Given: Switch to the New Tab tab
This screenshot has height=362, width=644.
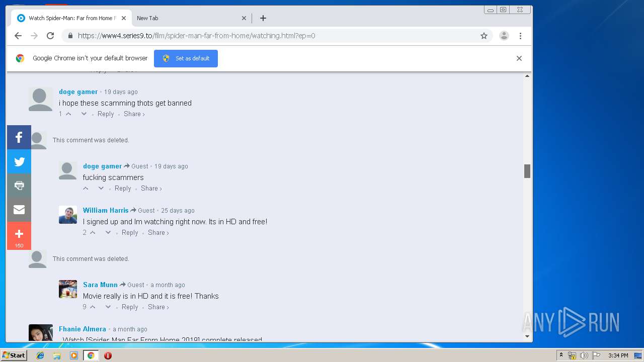Looking at the screenshot, I should (191, 18).
